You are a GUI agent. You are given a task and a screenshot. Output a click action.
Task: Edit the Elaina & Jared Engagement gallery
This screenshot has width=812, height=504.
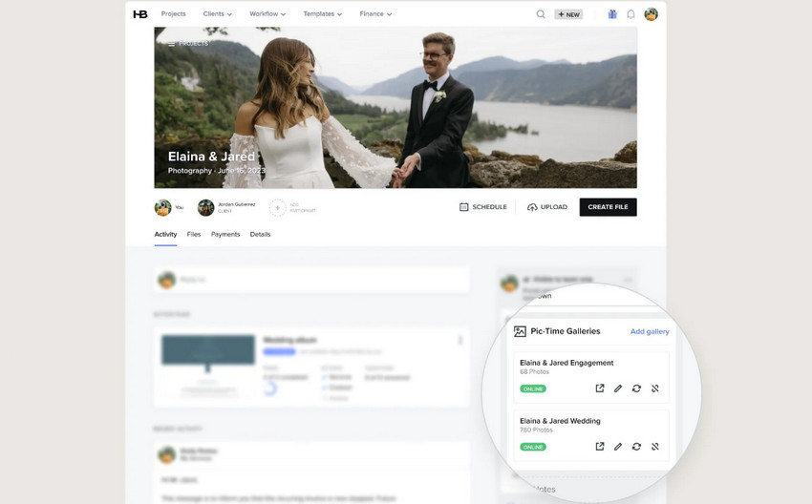tap(618, 388)
